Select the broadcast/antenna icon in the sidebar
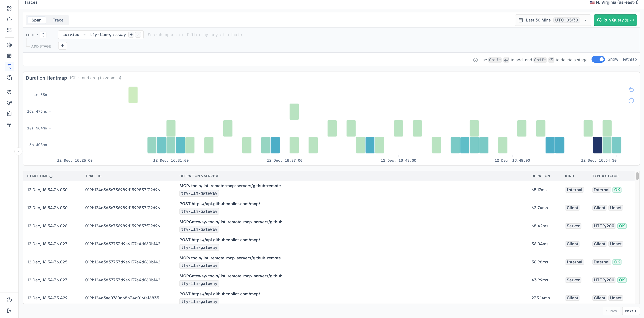 pyautogui.click(x=9, y=103)
